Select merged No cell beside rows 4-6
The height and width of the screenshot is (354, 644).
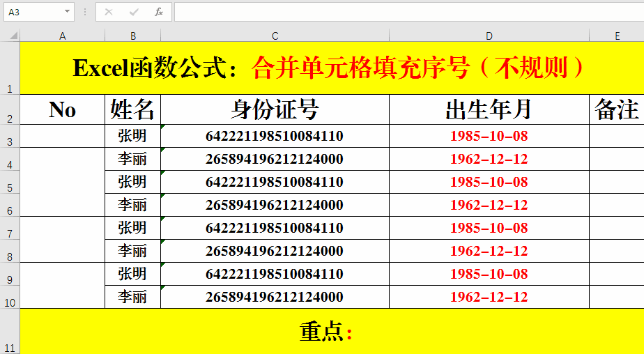click(x=63, y=182)
